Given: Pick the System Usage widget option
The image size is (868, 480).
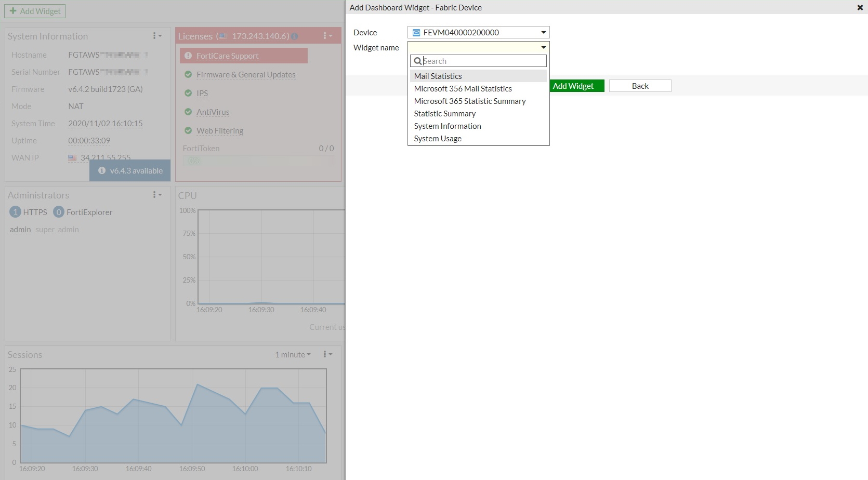Looking at the screenshot, I should coord(438,138).
